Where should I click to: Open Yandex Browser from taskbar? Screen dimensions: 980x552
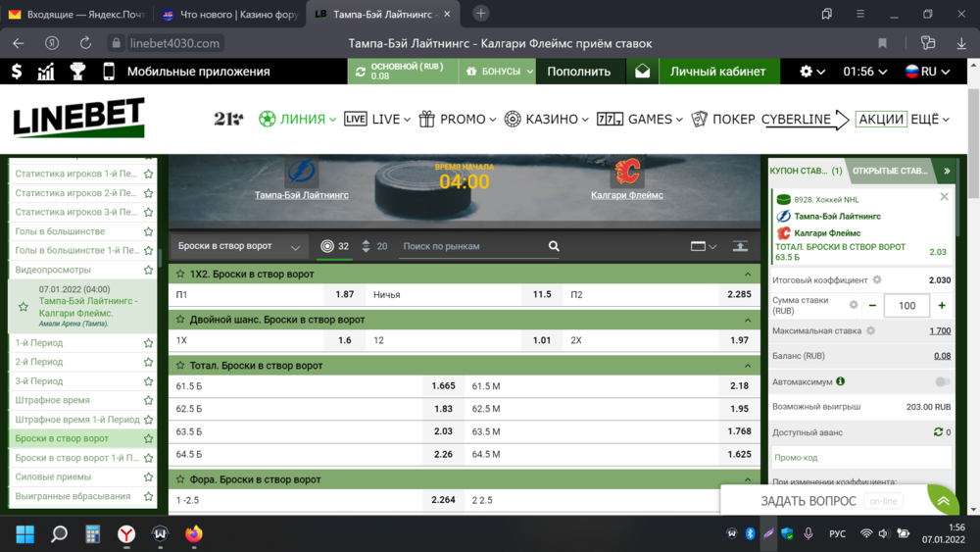click(126, 534)
